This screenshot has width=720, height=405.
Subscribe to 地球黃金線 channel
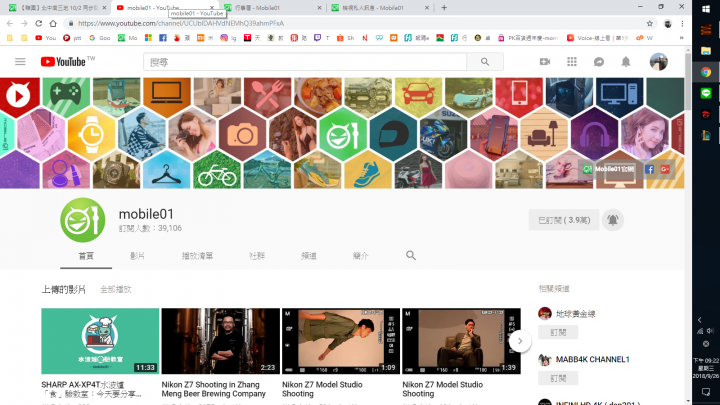tap(558, 332)
